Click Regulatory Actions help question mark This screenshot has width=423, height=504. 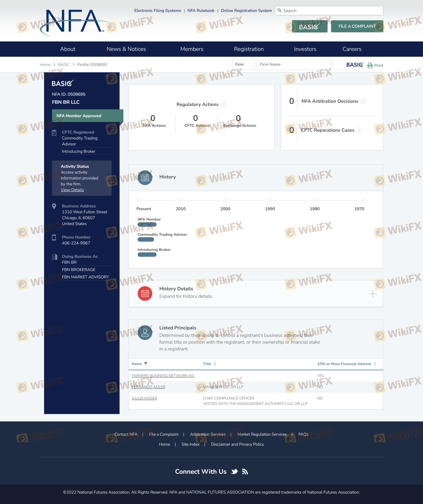(224, 104)
